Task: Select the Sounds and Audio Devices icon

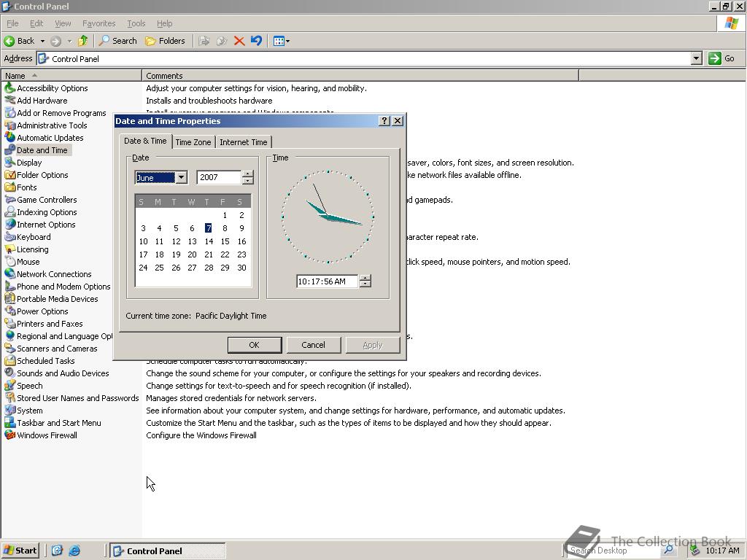Action: (9, 373)
